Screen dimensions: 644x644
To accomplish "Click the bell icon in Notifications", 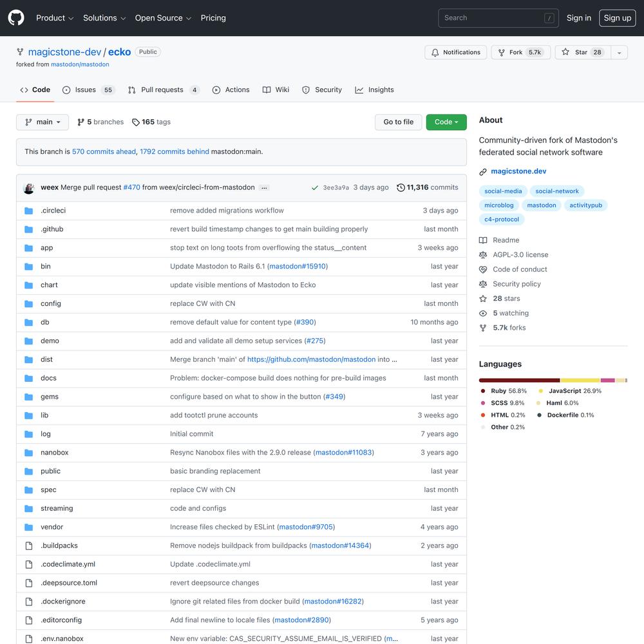I will 435,53.
